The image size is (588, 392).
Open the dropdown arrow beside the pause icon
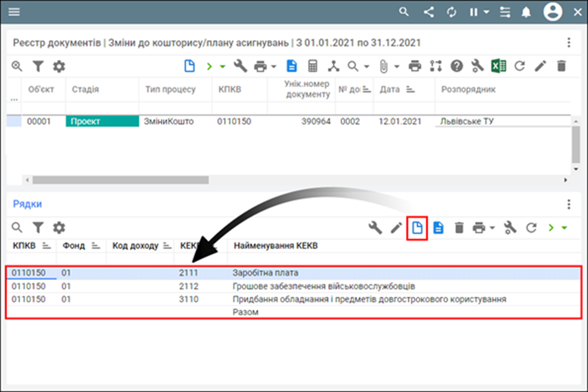click(x=486, y=12)
